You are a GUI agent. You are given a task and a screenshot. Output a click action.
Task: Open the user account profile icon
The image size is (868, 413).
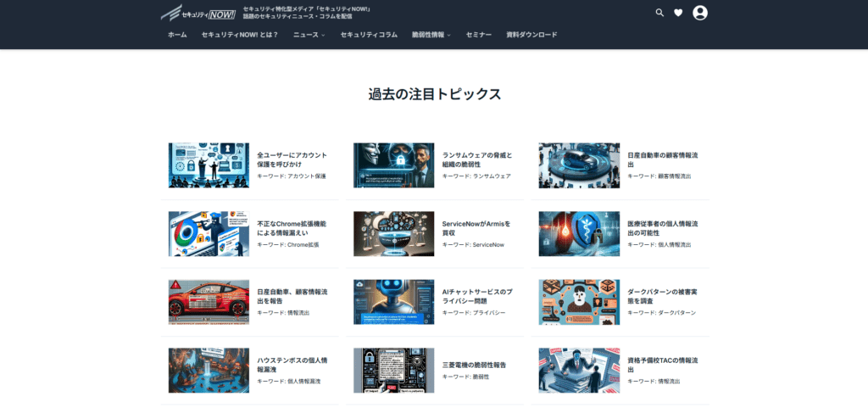point(700,13)
